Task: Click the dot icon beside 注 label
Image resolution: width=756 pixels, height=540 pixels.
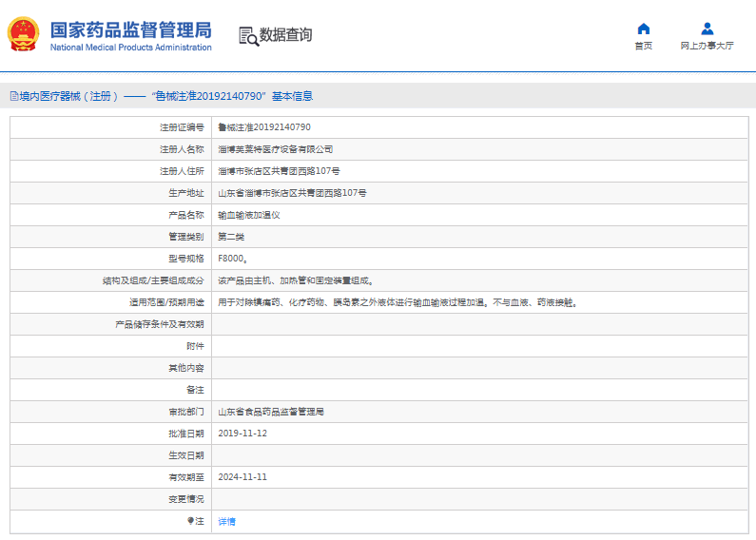Action: point(190,521)
